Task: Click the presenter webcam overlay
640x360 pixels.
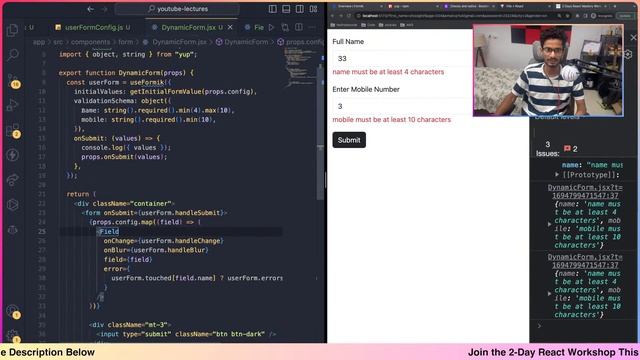Action: point(548,71)
